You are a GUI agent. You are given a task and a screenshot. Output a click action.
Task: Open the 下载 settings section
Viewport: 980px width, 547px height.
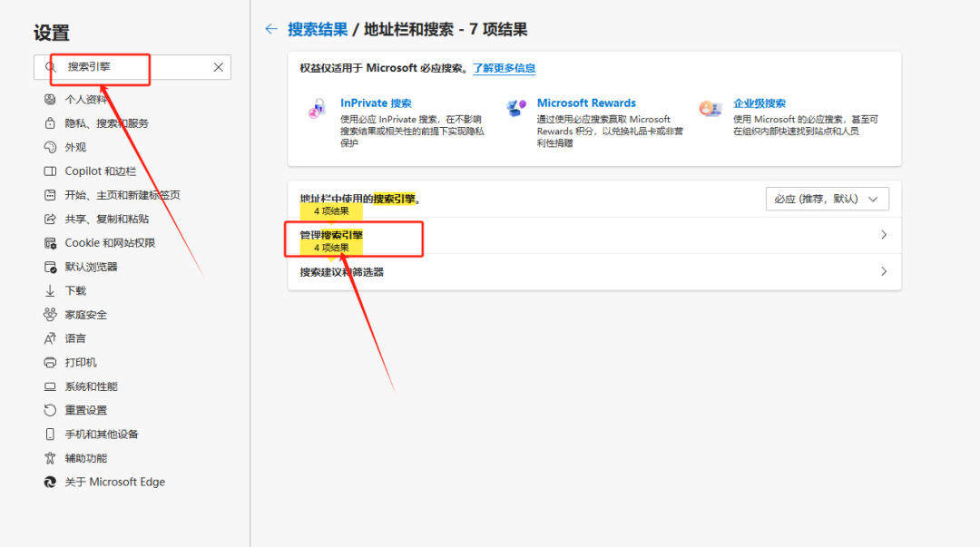(75, 290)
